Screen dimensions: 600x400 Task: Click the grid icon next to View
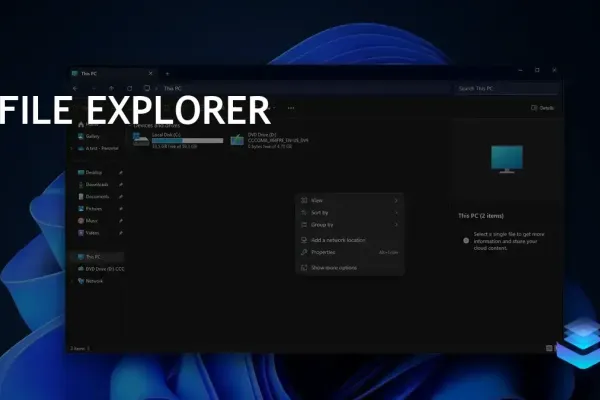click(304, 201)
